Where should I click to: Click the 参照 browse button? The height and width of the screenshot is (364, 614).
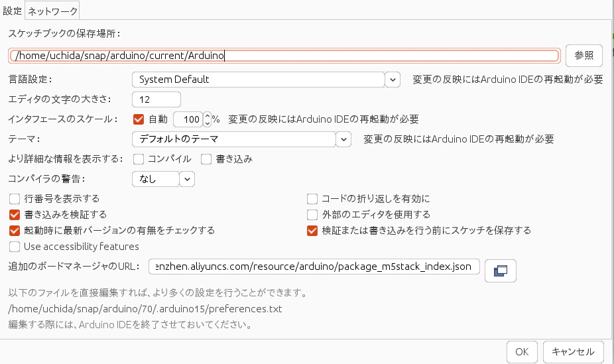(x=584, y=56)
